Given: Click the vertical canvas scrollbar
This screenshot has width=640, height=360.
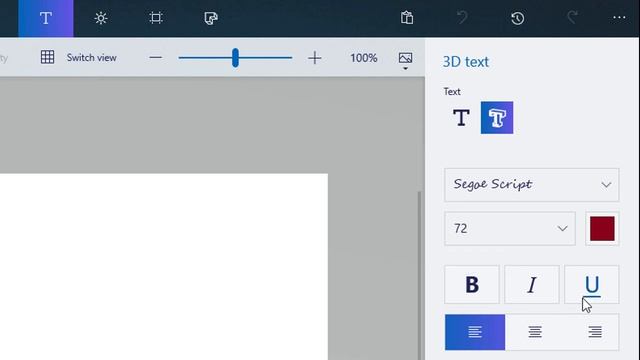Looking at the screenshot, I should 419,276.
